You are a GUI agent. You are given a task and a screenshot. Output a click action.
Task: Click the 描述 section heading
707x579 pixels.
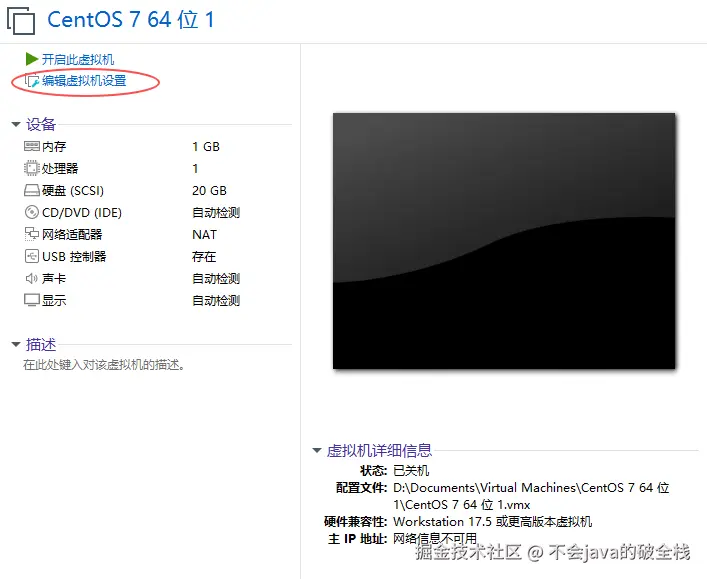[x=41, y=345]
